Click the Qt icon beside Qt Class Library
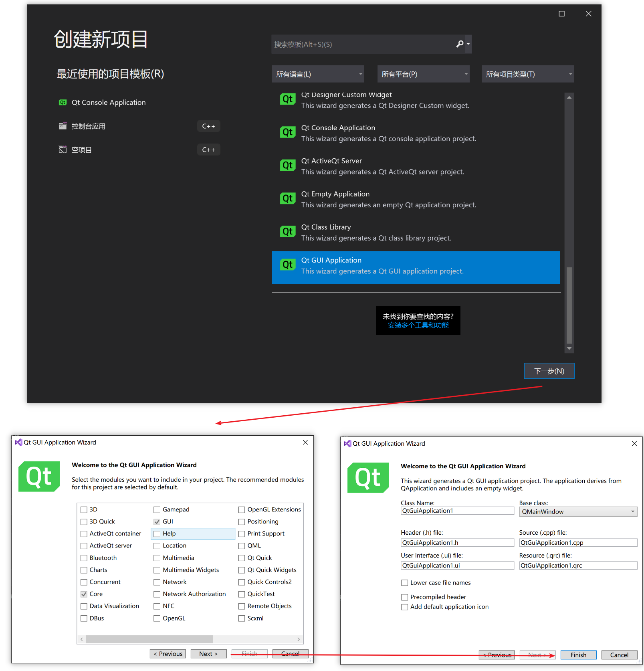Viewport: 644px width, 671px height. [x=287, y=232]
